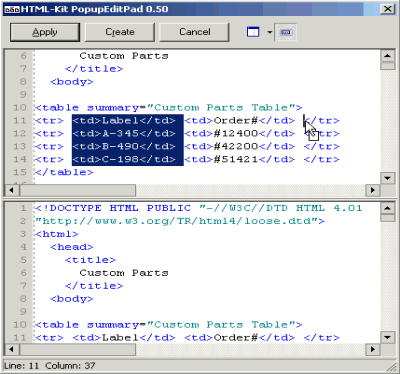Click down arrow of top pane vertical scrollbar
Image resolution: width=400 pixels, height=374 pixels.
point(387,178)
